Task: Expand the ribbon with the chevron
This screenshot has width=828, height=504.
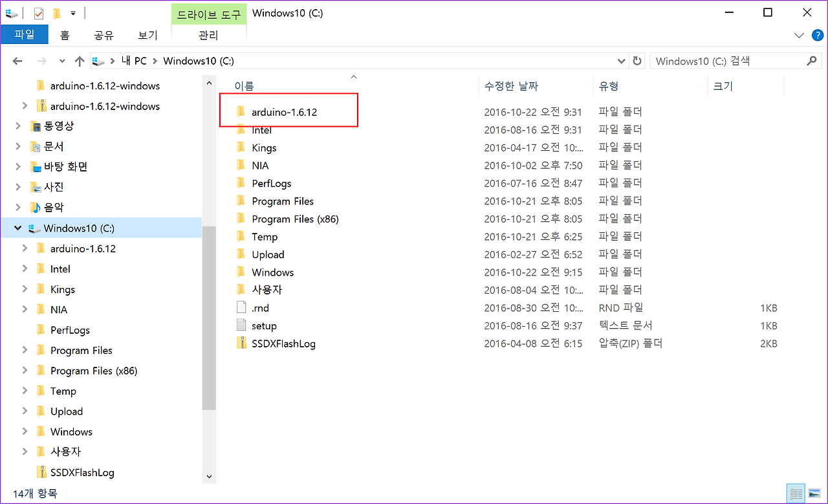Action: (800, 35)
